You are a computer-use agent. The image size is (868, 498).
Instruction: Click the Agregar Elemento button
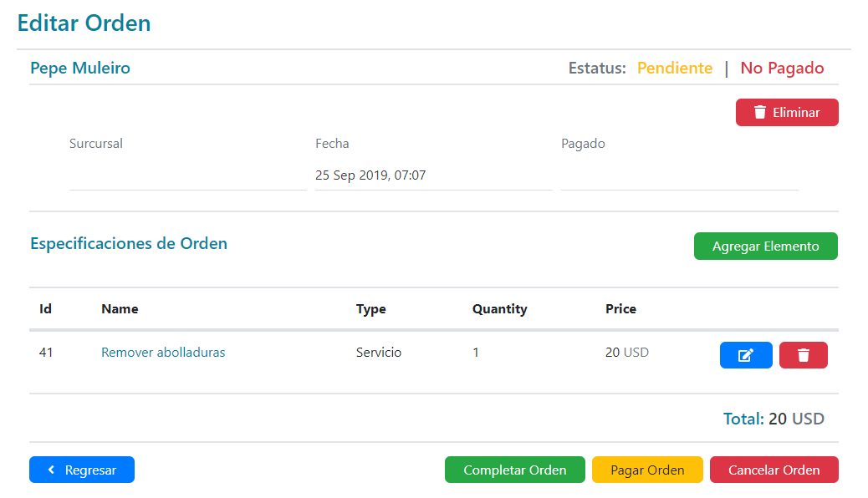coord(765,246)
